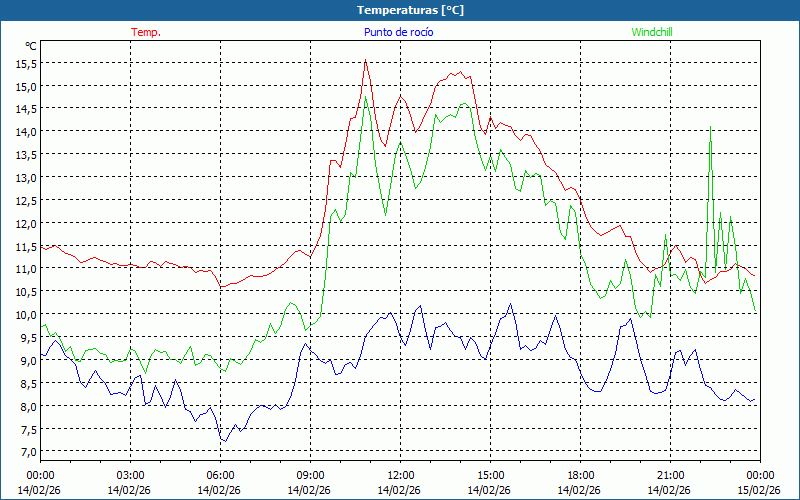Click the 06:00 time label
Image resolution: width=800 pixels, height=500 pixels.
pyautogui.click(x=221, y=475)
